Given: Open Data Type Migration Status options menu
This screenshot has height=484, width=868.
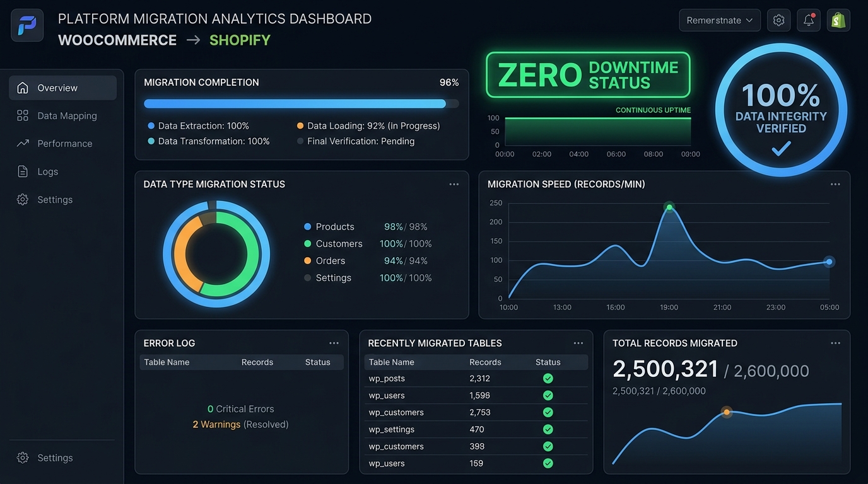Looking at the screenshot, I should click(x=454, y=185).
